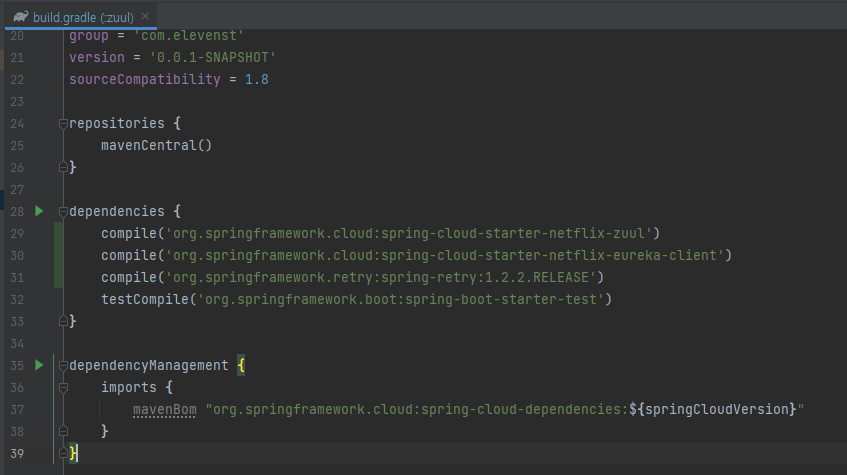
Task: Switch to build.gradle (:zuul) tab
Action: pos(81,17)
